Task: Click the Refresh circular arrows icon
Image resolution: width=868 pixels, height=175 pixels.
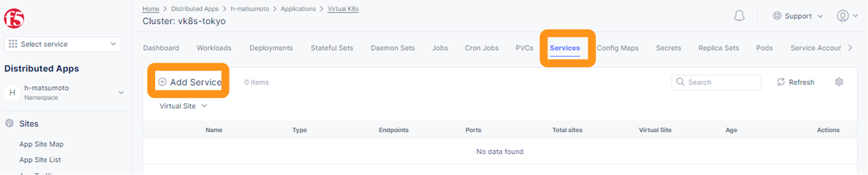Action: (781, 82)
